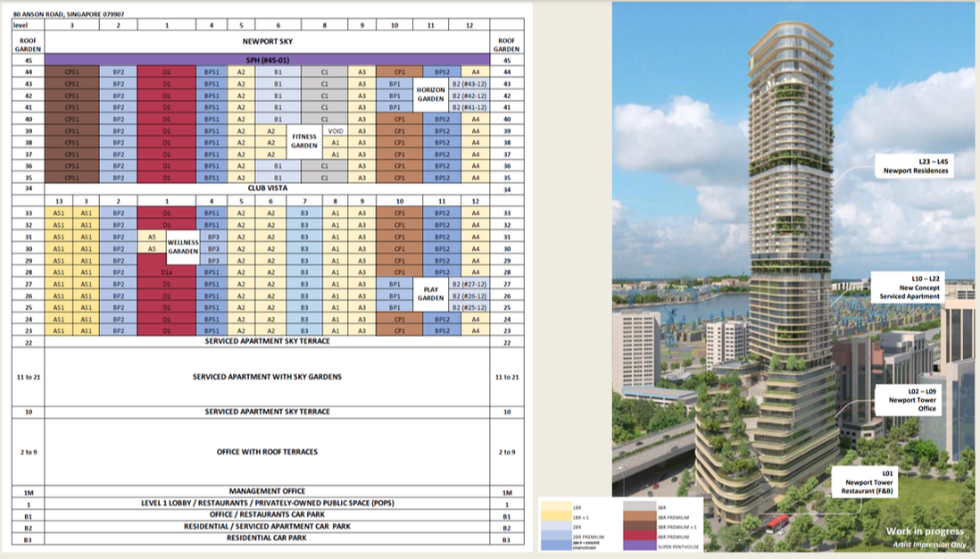Click the HORIZON GARDEN cell
980x559 pixels.
click(430, 95)
